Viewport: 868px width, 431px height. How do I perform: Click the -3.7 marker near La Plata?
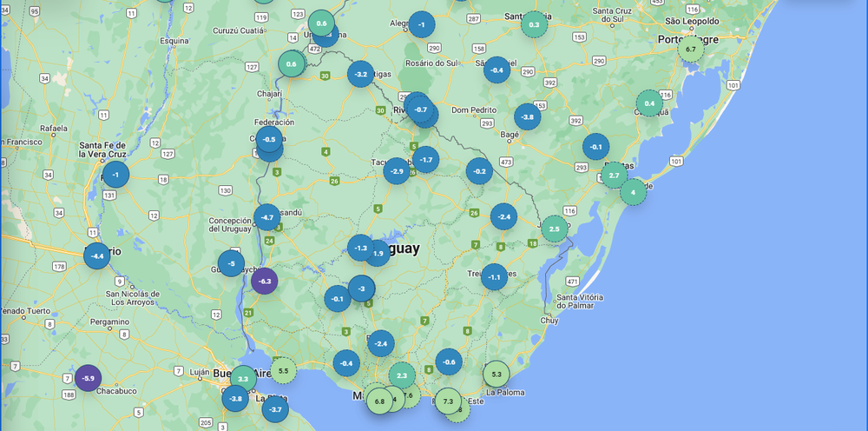pos(275,410)
